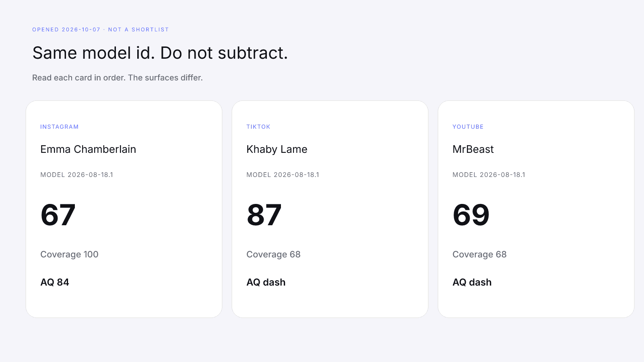Click the AQ 84 value
Viewport: 644px width, 362px height.
coord(55,282)
